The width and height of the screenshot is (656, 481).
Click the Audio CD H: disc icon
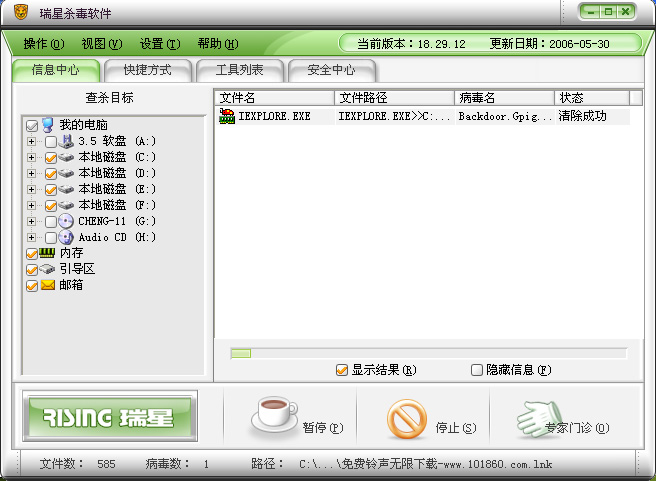[66, 237]
